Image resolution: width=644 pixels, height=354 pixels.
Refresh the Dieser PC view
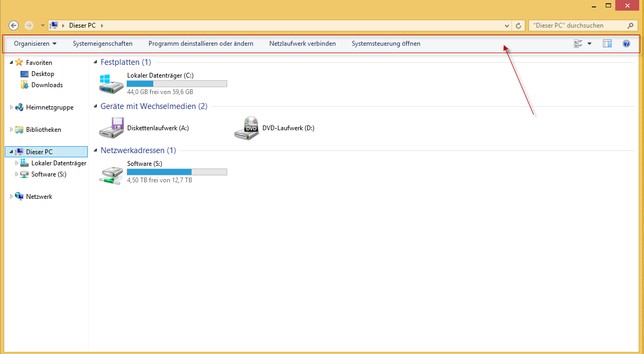[519, 26]
